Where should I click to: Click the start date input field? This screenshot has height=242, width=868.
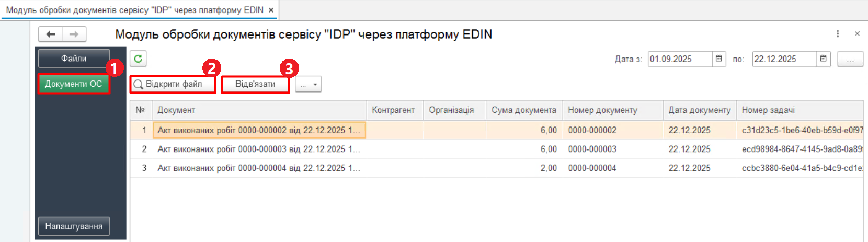pos(679,59)
